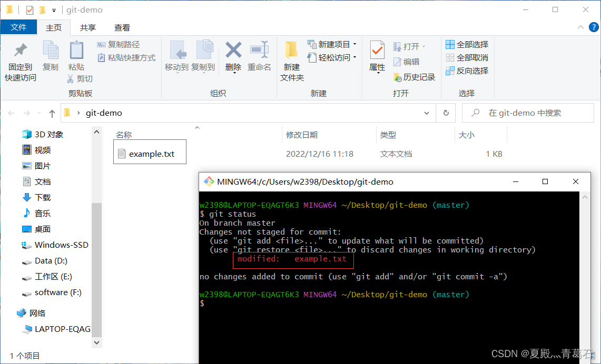Image resolution: width=601 pixels, height=364 pixels.
Task: Collapse the ribbon chevron
Action: click(x=580, y=27)
